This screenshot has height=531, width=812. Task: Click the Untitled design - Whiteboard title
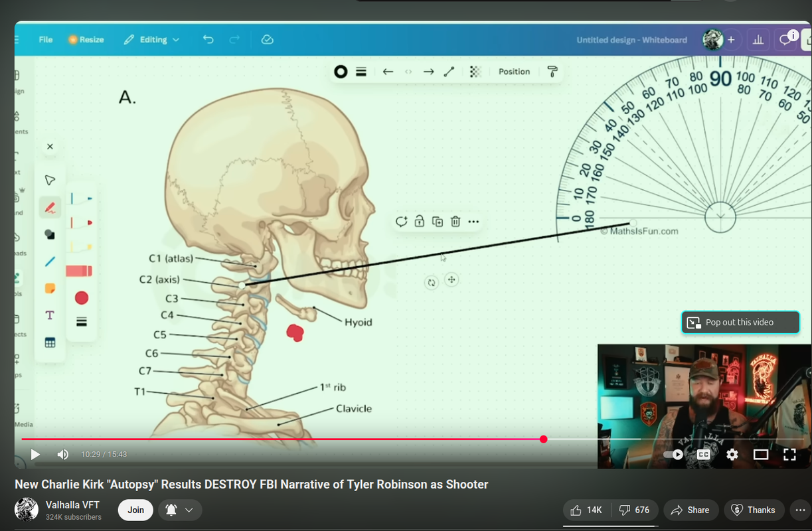631,40
